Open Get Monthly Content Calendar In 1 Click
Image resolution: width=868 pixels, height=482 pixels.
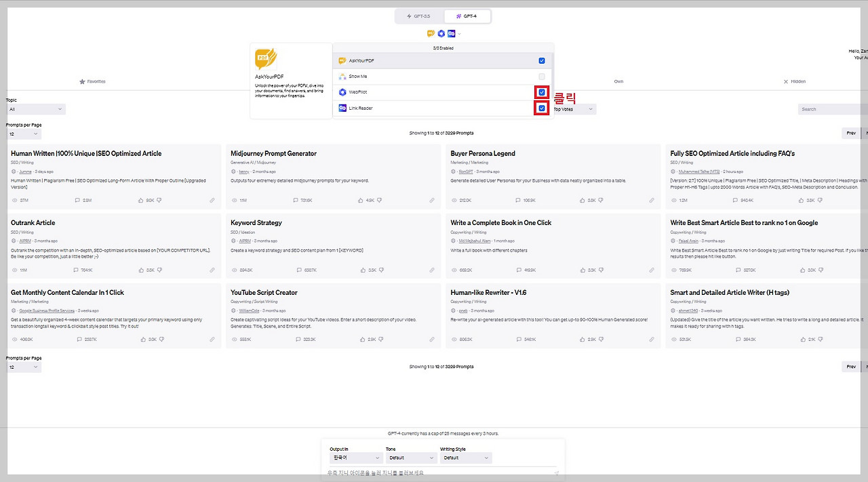click(x=67, y=293)
